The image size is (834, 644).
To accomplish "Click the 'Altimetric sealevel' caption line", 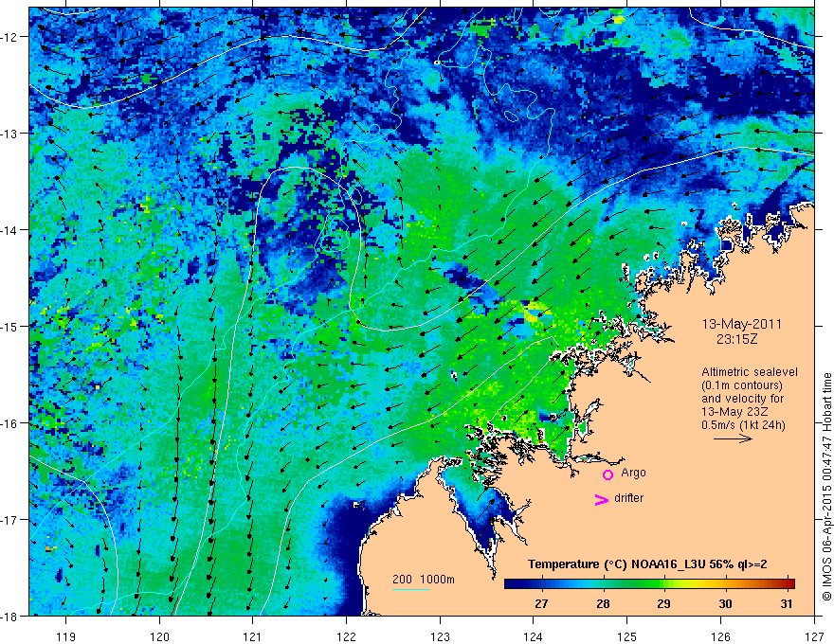I will click(x=750, y=372).
